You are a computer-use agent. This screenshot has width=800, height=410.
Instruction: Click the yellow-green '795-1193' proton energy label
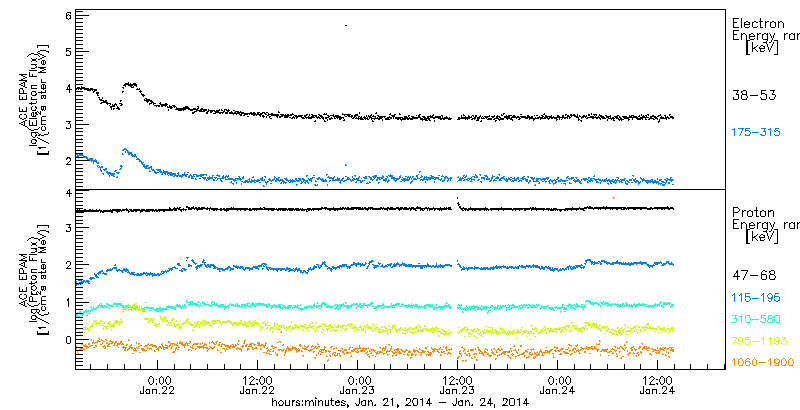point(759,341)
